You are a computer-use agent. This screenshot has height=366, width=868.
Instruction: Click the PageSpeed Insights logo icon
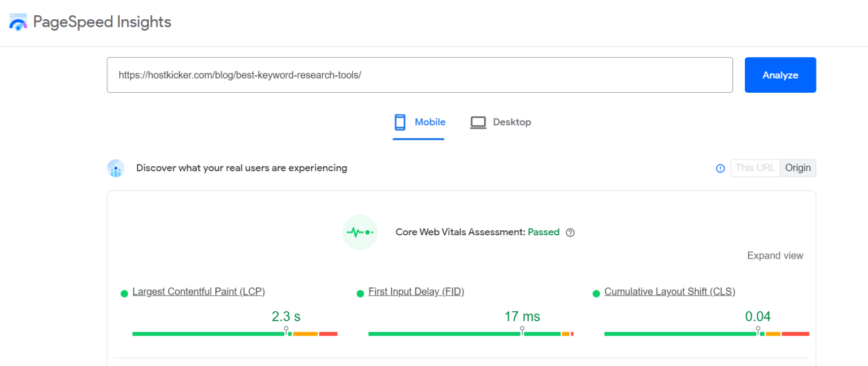[18, 21]
